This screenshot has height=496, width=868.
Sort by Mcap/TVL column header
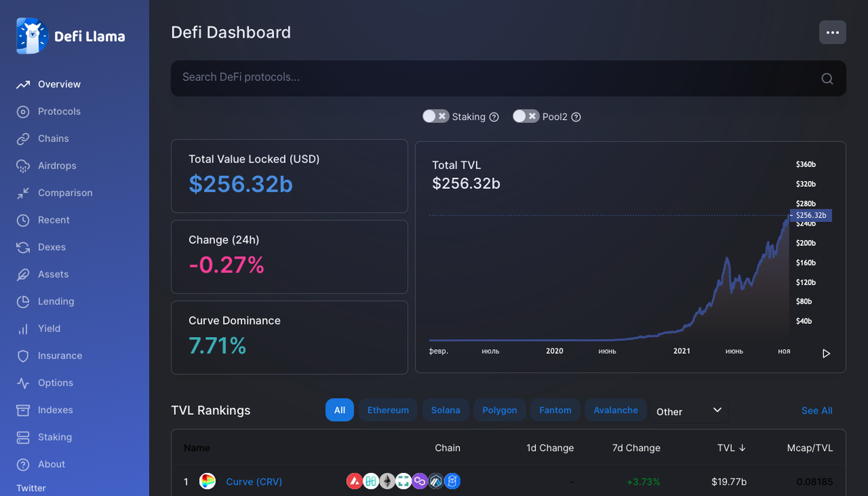coord(810,448)
